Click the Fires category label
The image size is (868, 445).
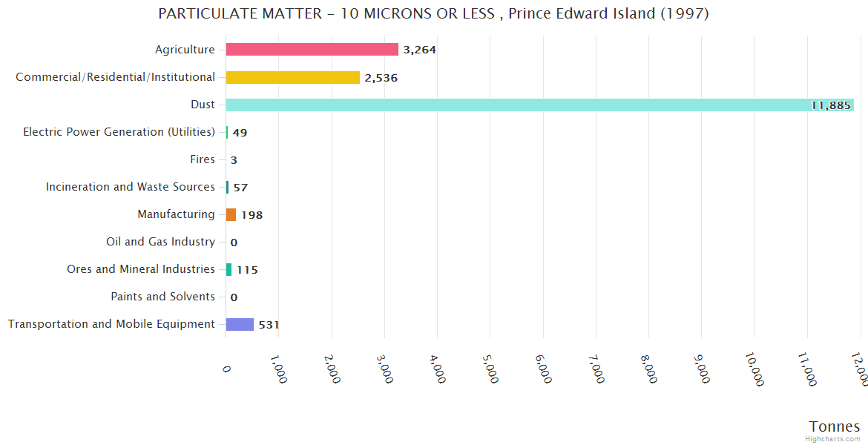coord(203,159)
